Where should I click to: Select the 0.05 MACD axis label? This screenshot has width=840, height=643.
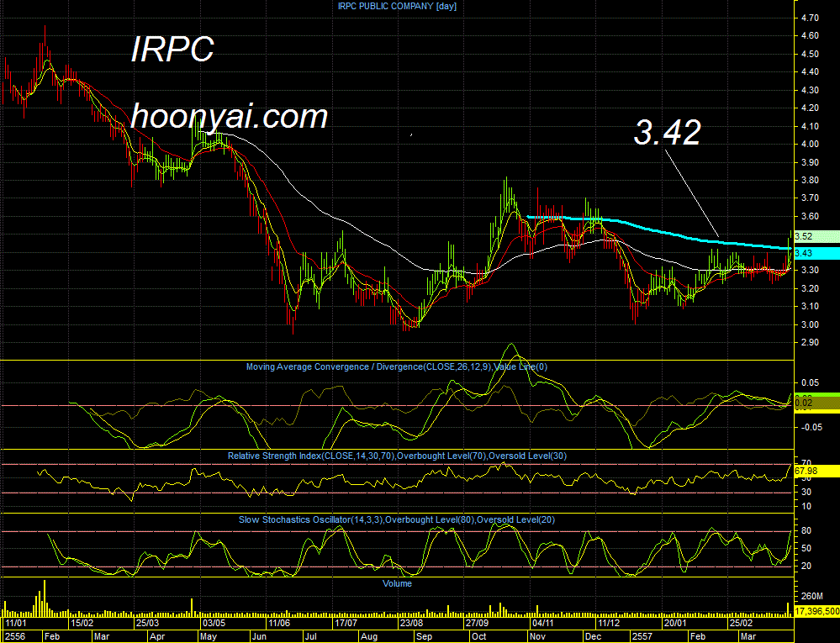(x=810, y=382)
